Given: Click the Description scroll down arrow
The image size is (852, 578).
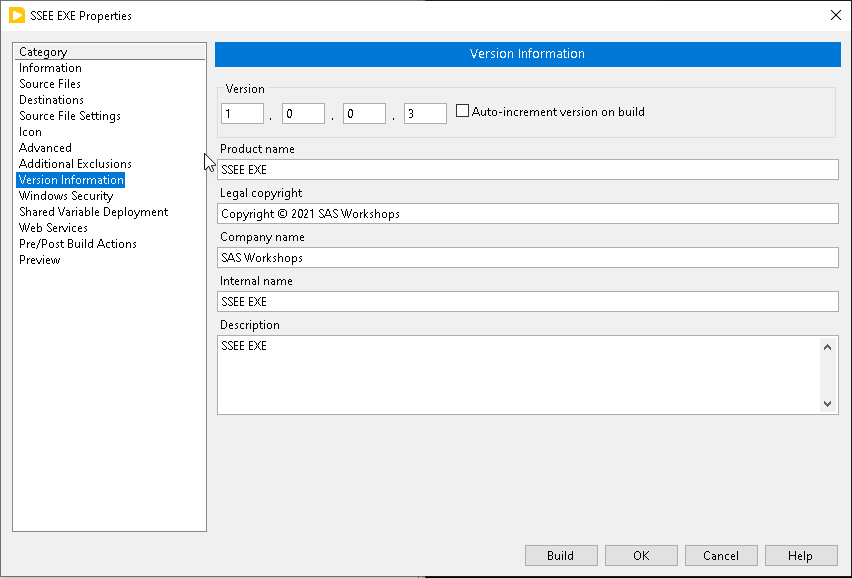Looking at the screenshot, I should point(828,404).
